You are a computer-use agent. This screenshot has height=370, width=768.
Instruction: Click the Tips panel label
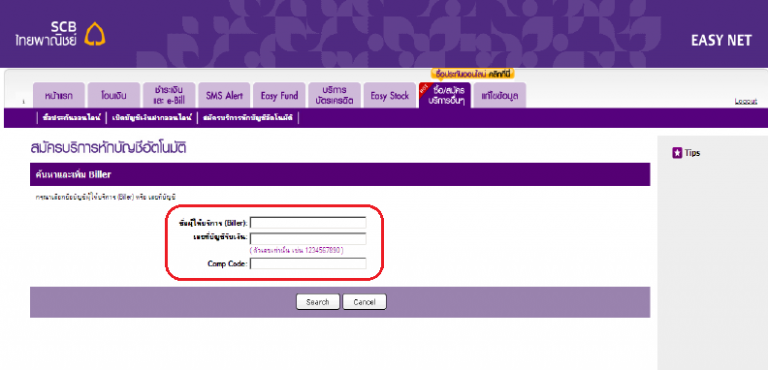[x=692, y=153]
